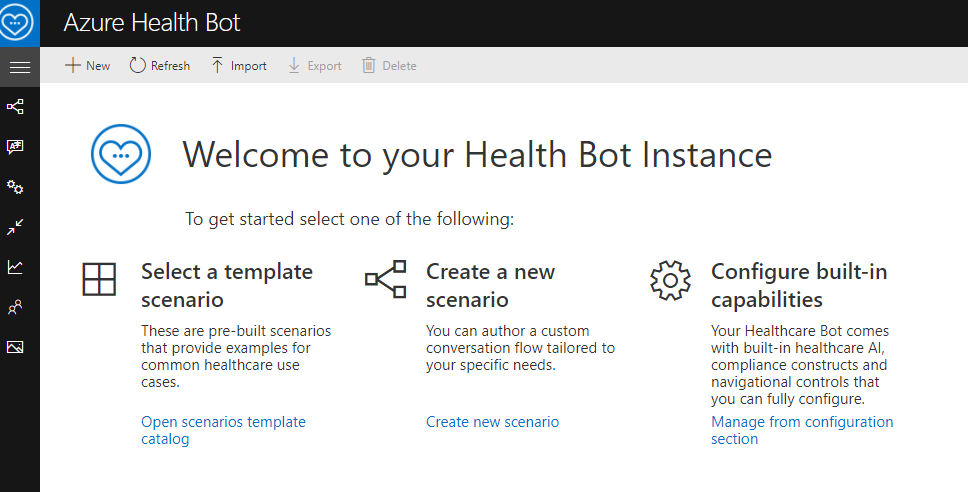Refresh the Health Bot instance
968x492 pixels.
160,66
